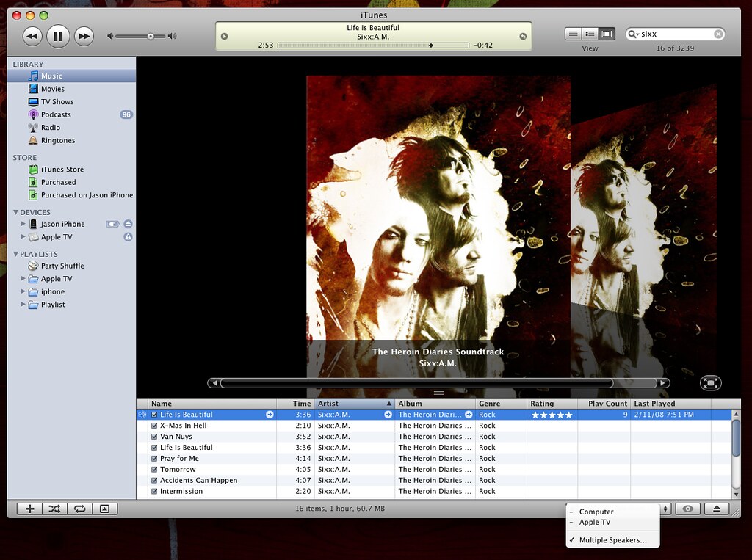
Task: Click the Jason iPhone battery icon
Action: 112,224
